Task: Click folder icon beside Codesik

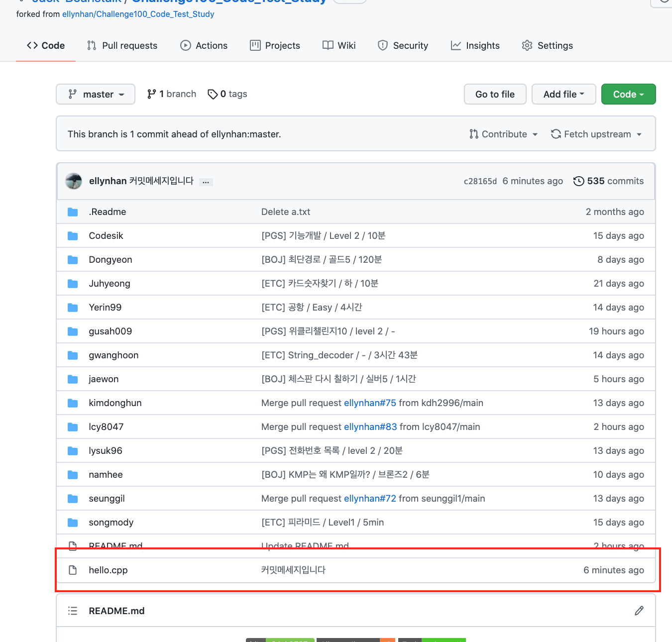Action: point(73,235)
